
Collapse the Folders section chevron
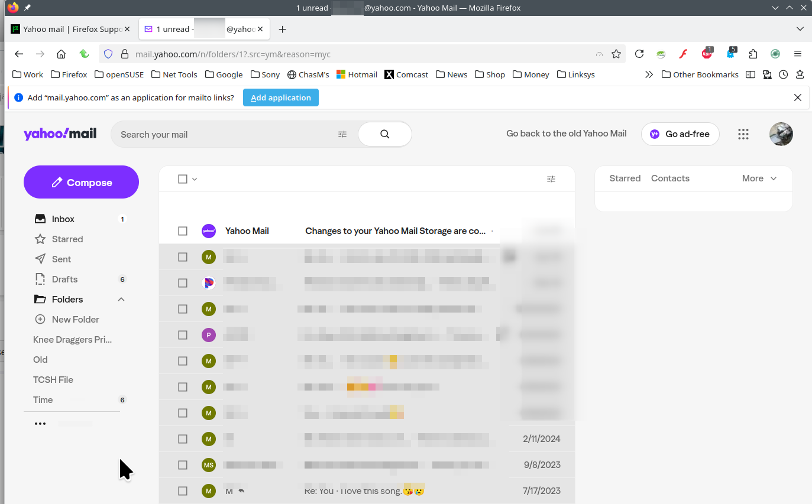click(121, 300)
